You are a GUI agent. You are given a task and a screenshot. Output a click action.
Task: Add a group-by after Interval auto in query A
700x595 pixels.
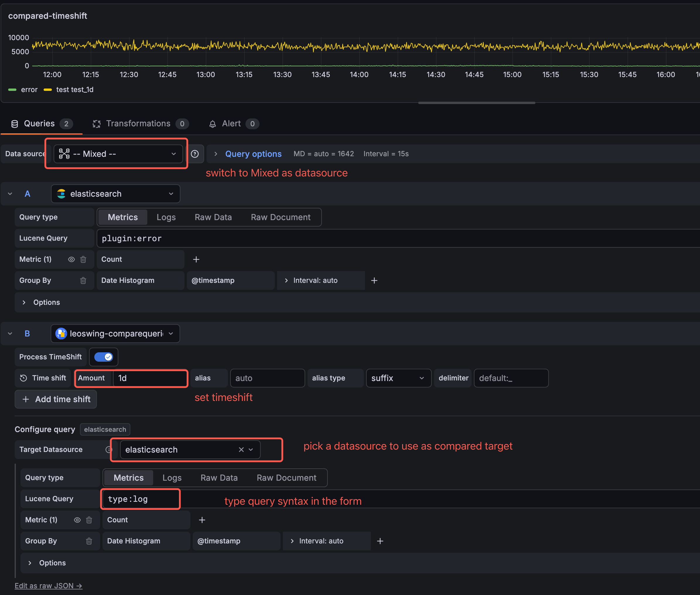point(374,280)
